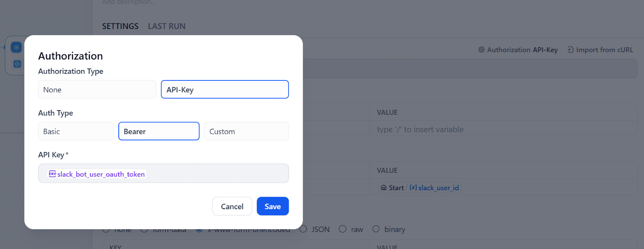This screenshot has width=644, height=249.
Task: Click the Authorization gear icon
Action: point(481,50)
